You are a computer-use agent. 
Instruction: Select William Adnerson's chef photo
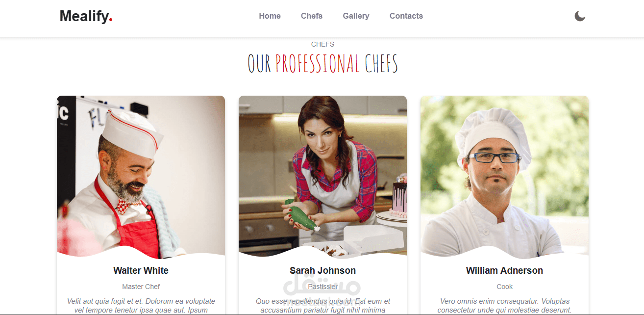(504, 177)
